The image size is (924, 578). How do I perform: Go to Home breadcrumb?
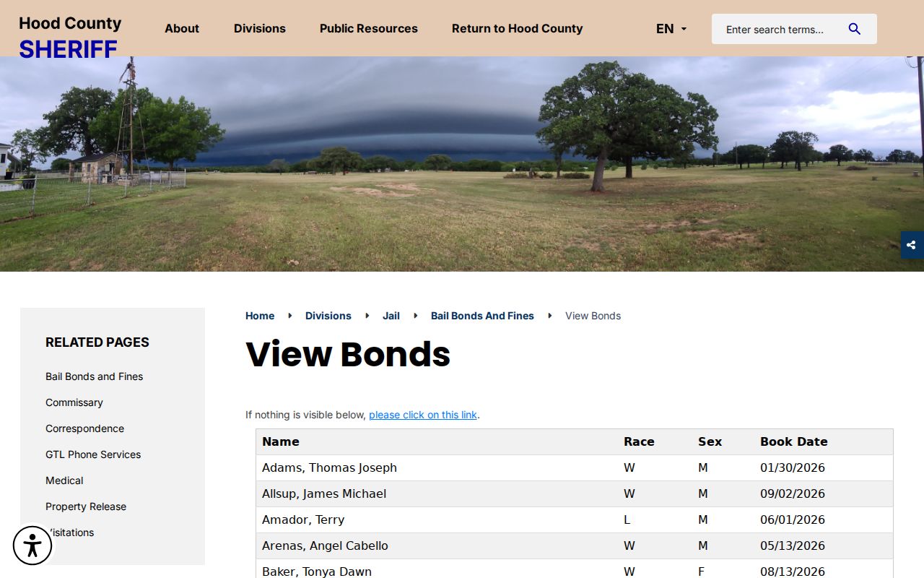260,316
